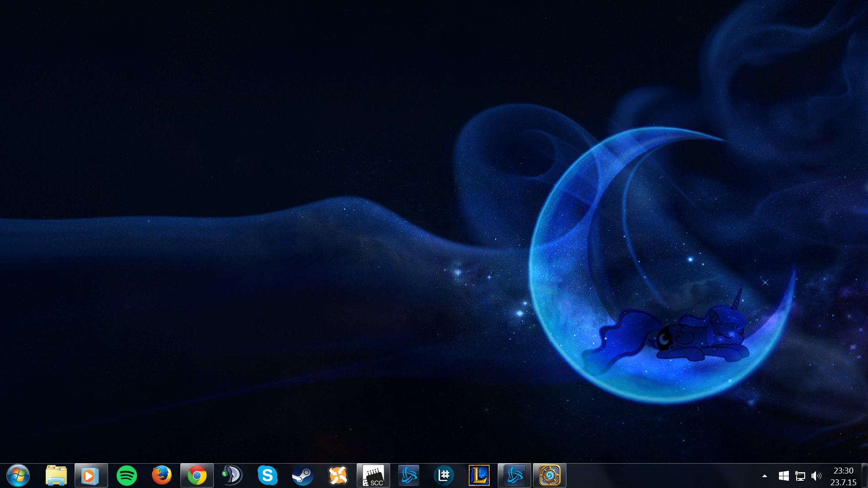Switch to the Hearthstone taskbar button

550,475
